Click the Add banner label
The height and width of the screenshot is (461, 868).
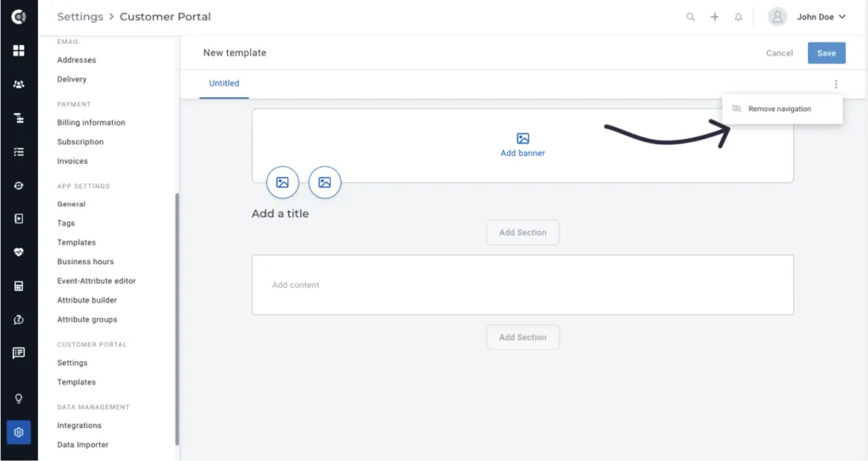pyautogui.click(x=522, y=153)
